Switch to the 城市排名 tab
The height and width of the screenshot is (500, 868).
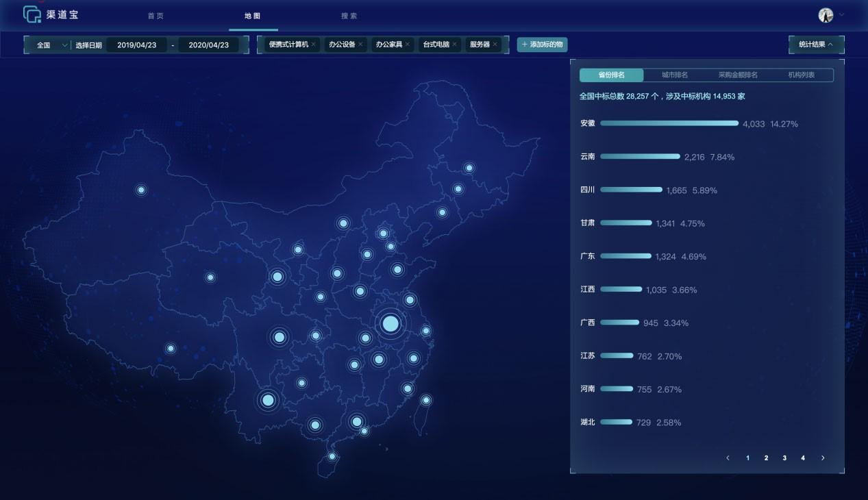click(675, 75)
